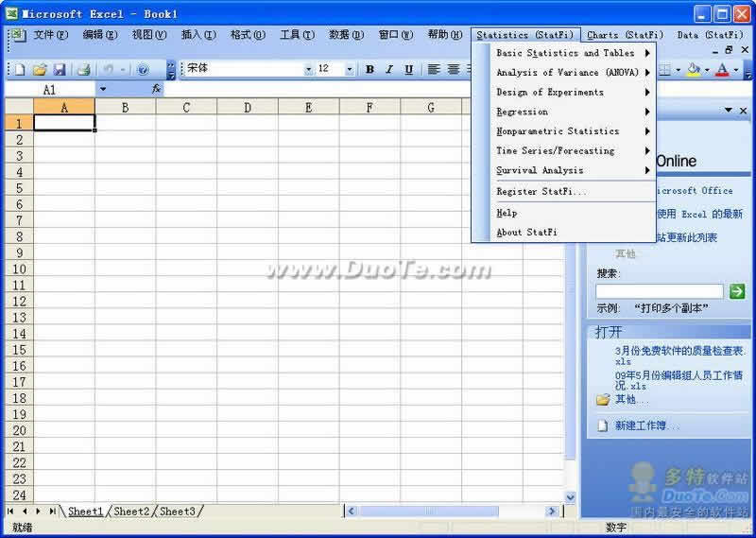Click the Borders icon in formatting toolbar
The width and height of the screenshot is (756, 538).
click(x=665, y=70)
